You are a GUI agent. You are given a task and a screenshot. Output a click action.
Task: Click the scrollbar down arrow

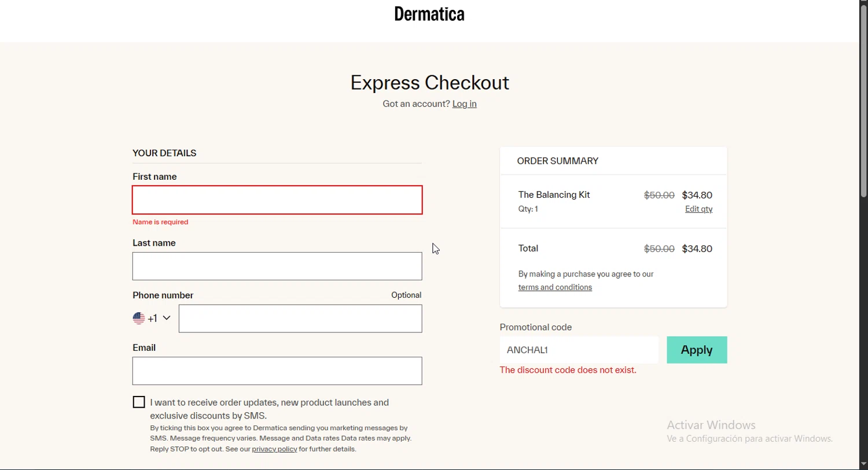pyautogui.click(x=863, y=464)
